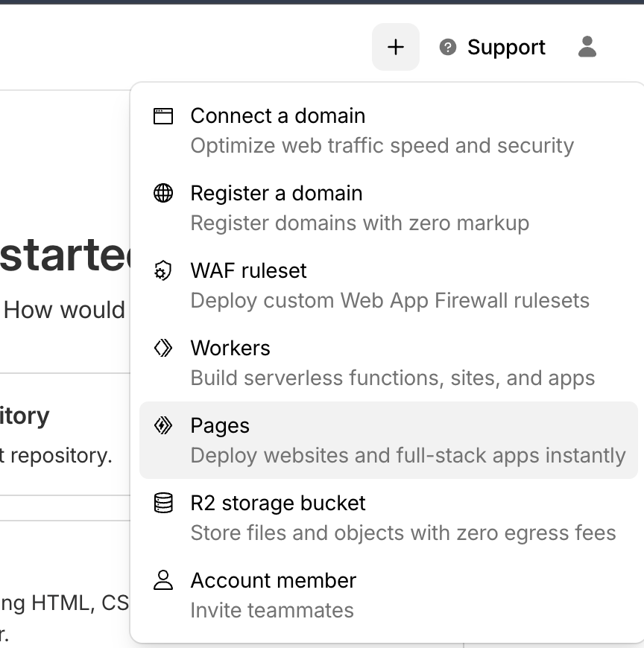This screenshot has width=644, height=648.
Task: Select WAF ruleset menu option
Action: [x=249, y=271]
